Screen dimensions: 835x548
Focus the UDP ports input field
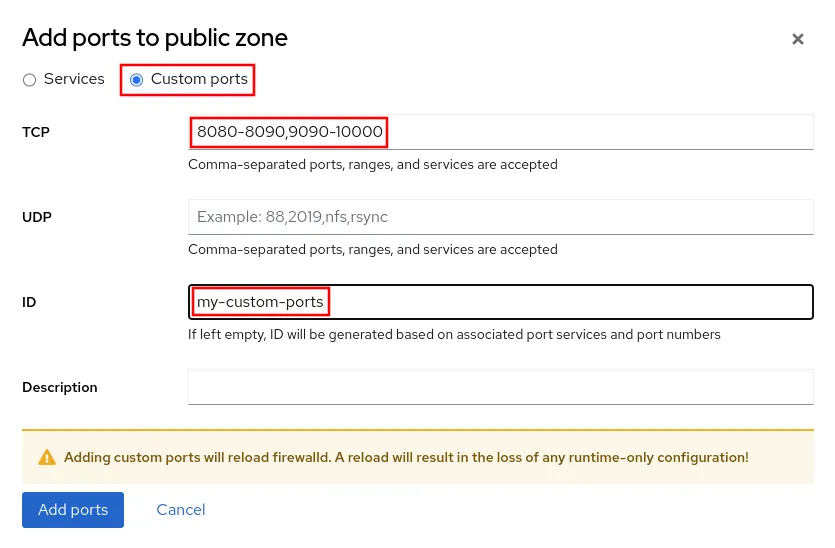point(500,216)
